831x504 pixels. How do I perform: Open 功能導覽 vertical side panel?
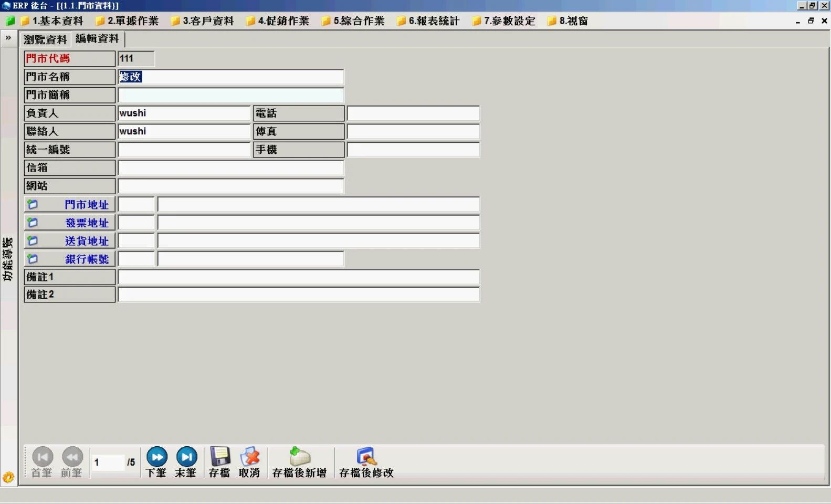click(8, 259)
